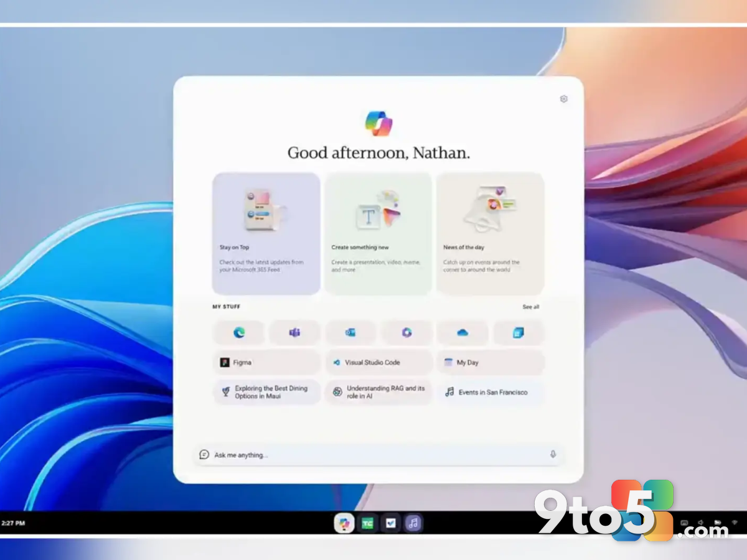Screen dimensions: 747x560
Task: Click the Wi-Fi icon in system tray
Action: (734, 523)
